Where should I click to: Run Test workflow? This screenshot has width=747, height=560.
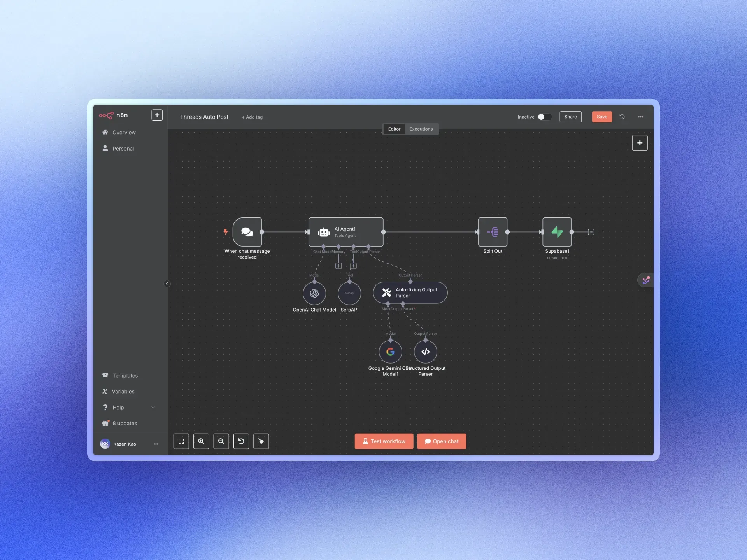[384, 441]
